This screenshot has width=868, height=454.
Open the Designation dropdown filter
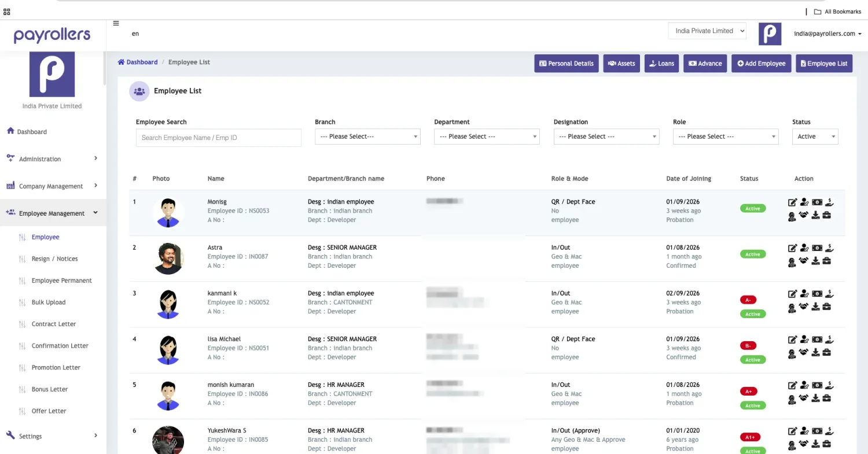606,136
